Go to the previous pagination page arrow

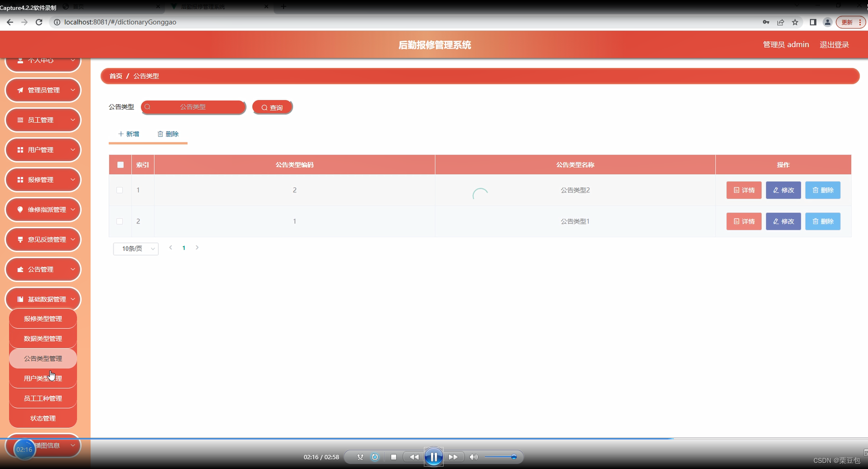[x=171, y=248]
